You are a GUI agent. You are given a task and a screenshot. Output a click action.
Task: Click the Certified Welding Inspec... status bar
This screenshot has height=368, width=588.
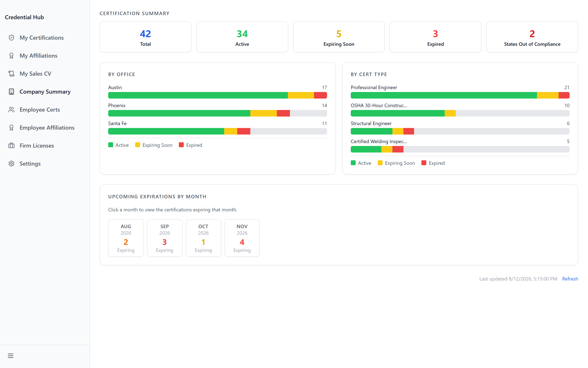coord(460,149)
